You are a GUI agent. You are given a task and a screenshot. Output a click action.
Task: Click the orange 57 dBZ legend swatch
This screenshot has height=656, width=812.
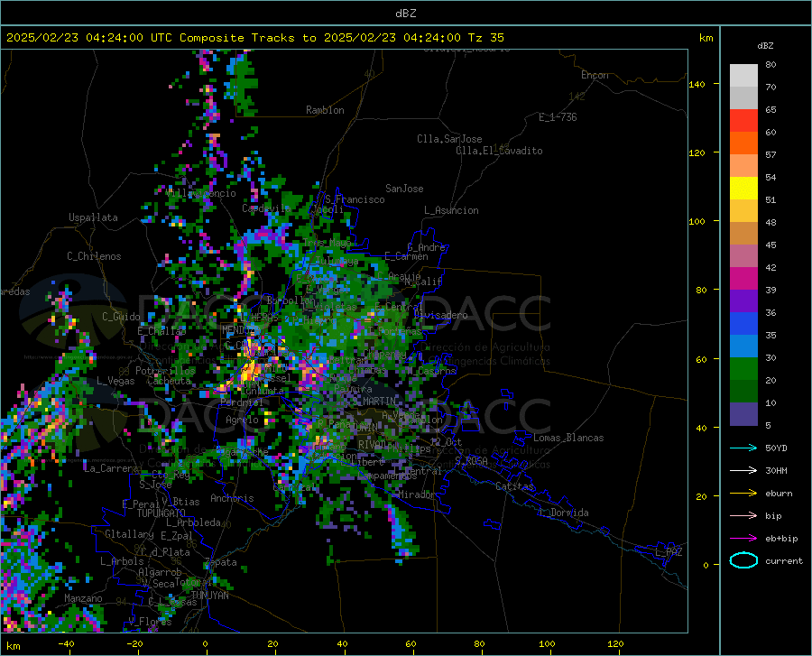(x=743, y=143)
